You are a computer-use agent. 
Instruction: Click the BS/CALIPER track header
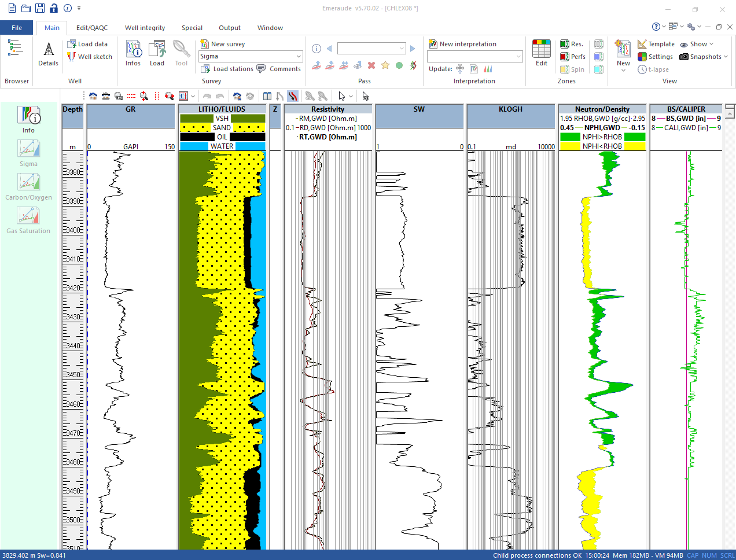686,109
